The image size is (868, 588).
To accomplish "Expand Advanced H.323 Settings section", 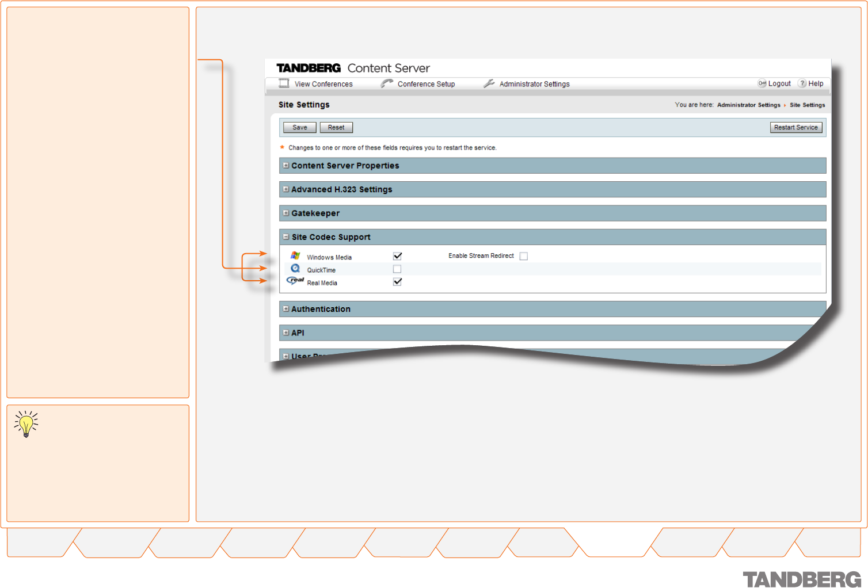I will pos(286,189).
